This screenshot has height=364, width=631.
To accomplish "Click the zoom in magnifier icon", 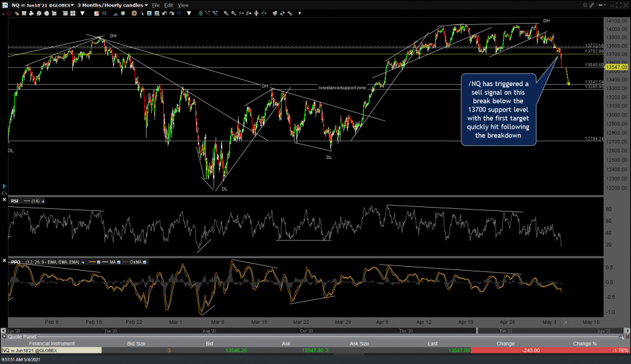I will click(225, 13).
